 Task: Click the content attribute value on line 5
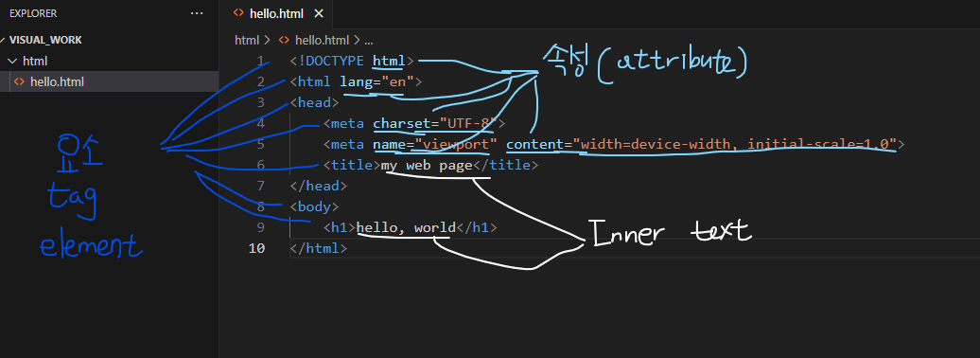(735, 145)
